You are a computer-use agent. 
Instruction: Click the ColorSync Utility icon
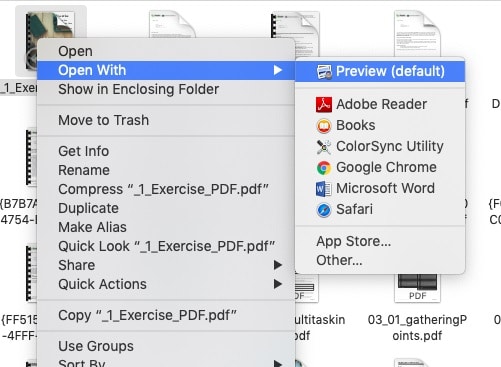[324, 147]
